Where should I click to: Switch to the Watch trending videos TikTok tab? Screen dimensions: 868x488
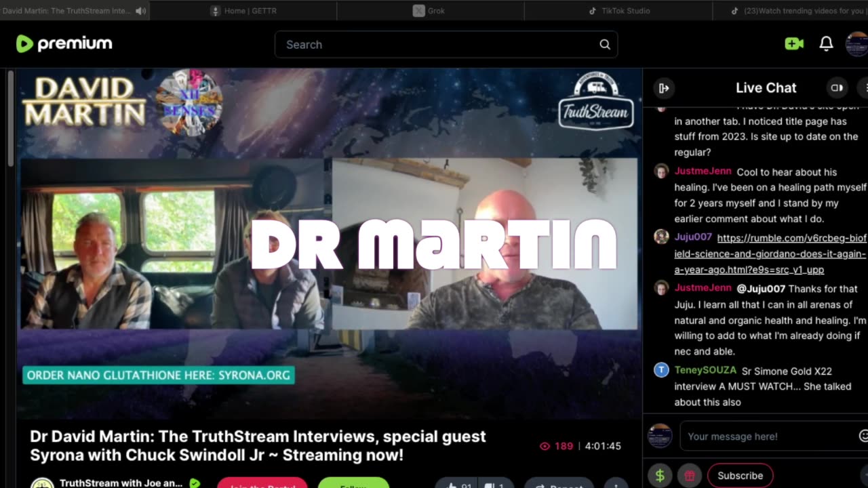click(x=790, y=11)
